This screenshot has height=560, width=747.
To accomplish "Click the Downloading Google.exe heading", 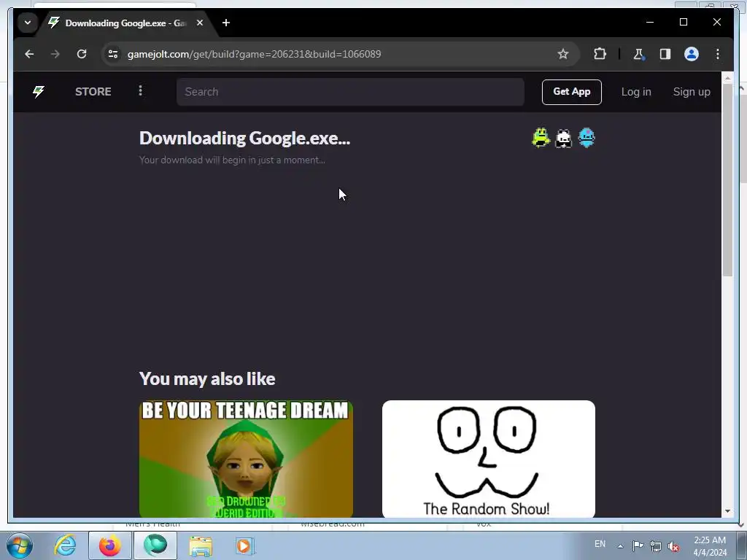I will (x=244, y=138).
